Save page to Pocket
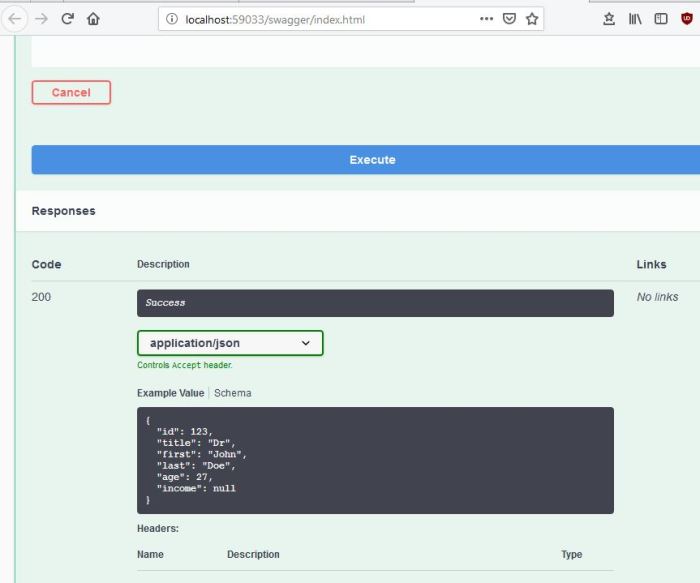The image size is (700, 583). (x=510, y=19)
